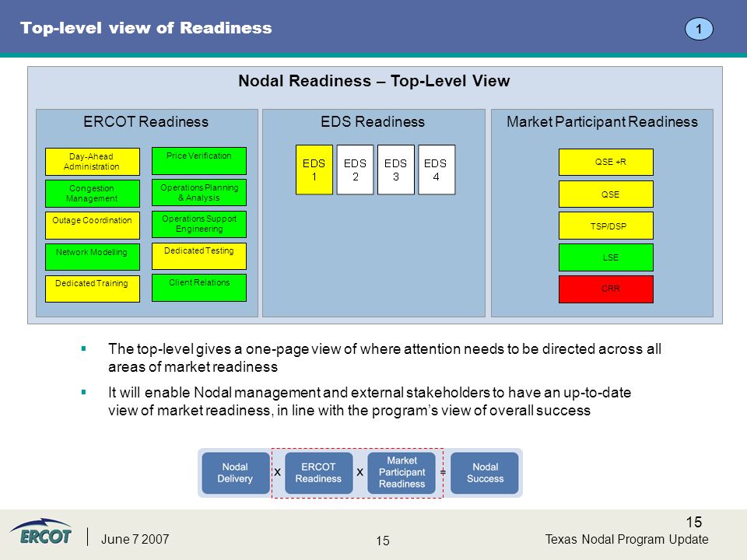Click the Dedicated Training box
Viewport: 747px width, 560px height.
click(93, 289)
